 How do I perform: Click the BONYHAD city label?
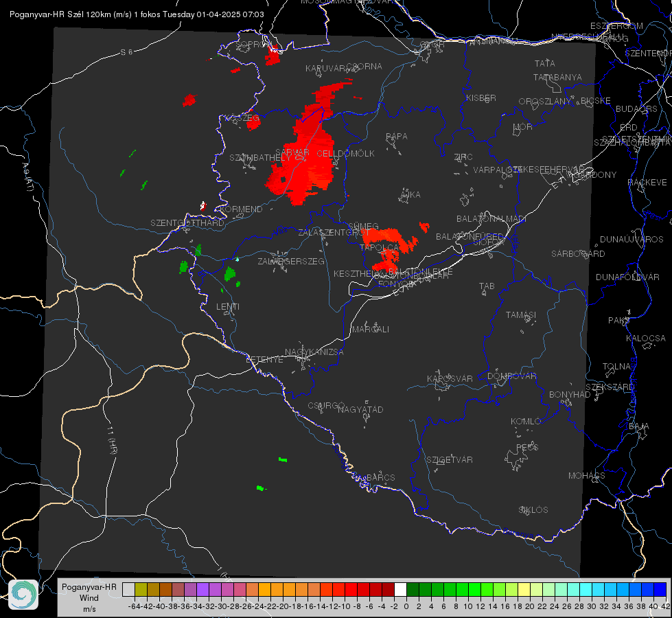point(570,394)
